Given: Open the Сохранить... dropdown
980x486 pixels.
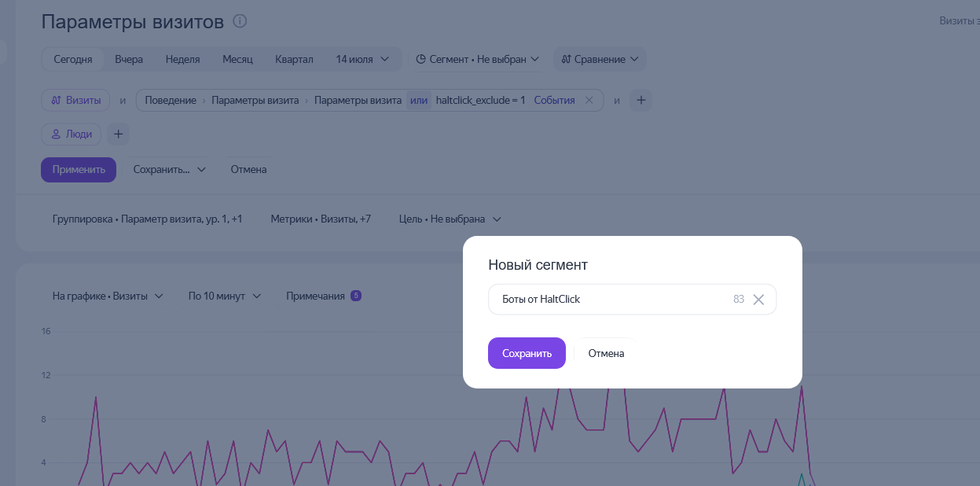Looking at the screenshot, I should click(169, 169).
